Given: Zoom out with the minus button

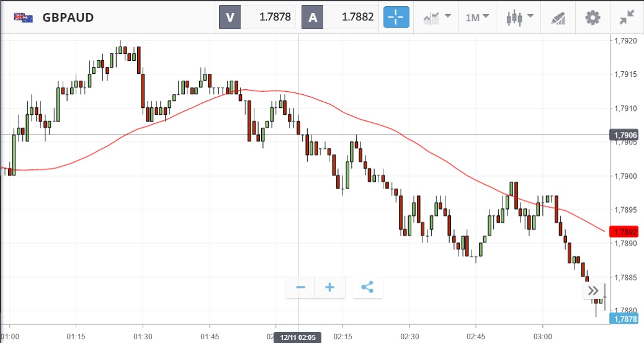Looking at the screenshot, I should (x=301, y=287).
